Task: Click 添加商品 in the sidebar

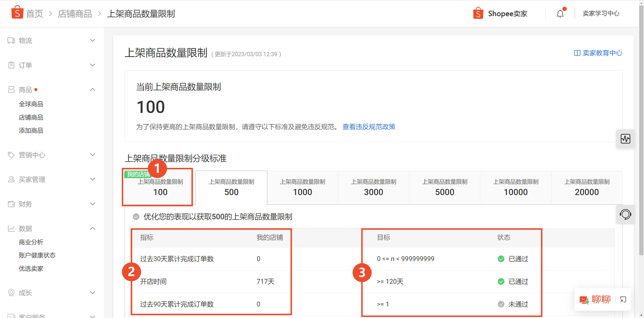Action: tap(31, 130)
